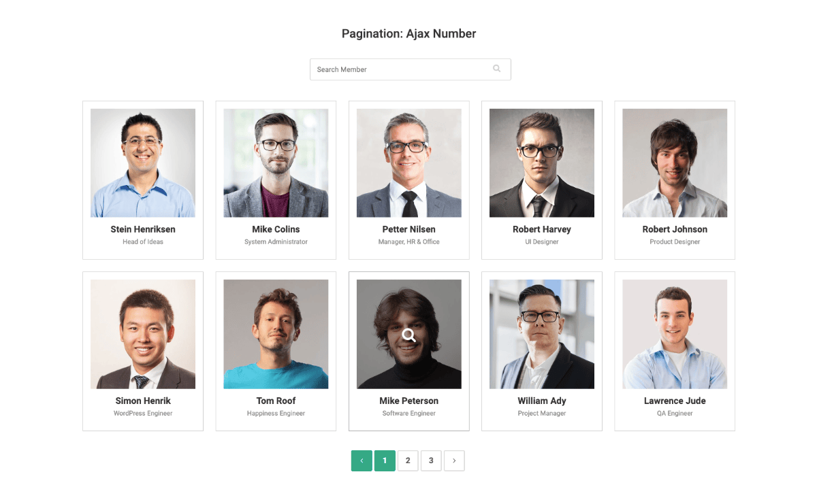The image size is (817, 504).
Task: Click Robert Johnson's portrait
Action: coord(675,163)
